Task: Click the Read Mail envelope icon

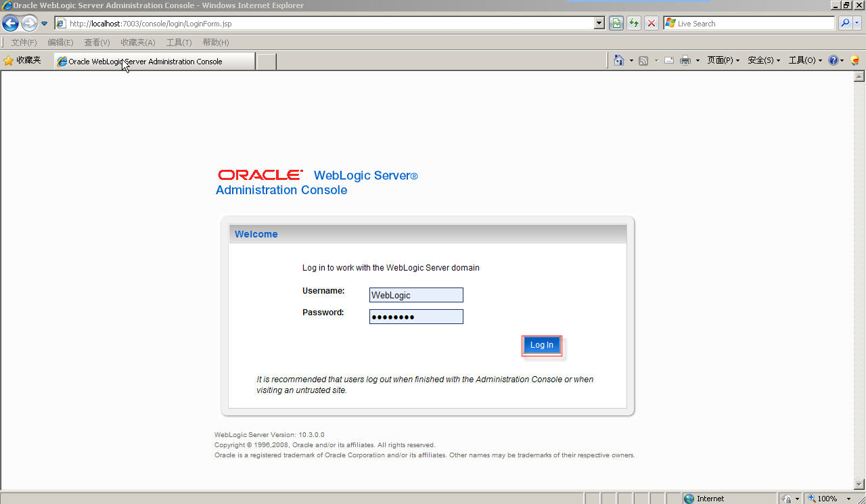Action: (669, 61)
